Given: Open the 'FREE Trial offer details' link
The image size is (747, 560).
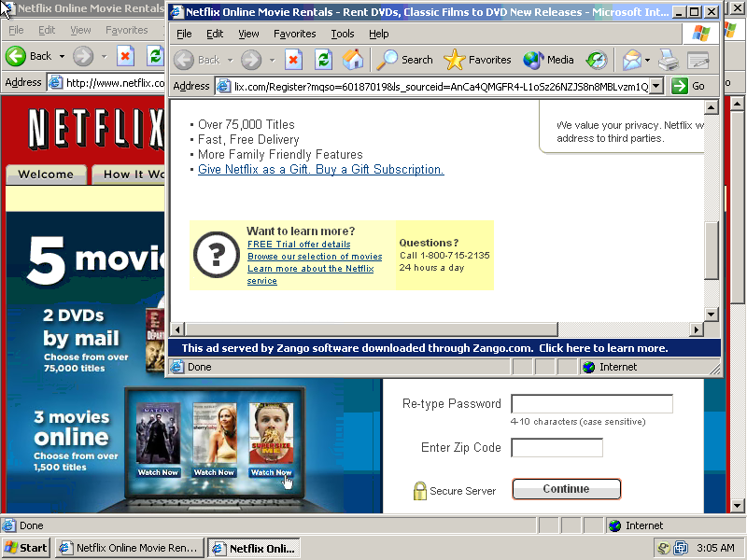Looking at the screenshot, I should 299,245.
